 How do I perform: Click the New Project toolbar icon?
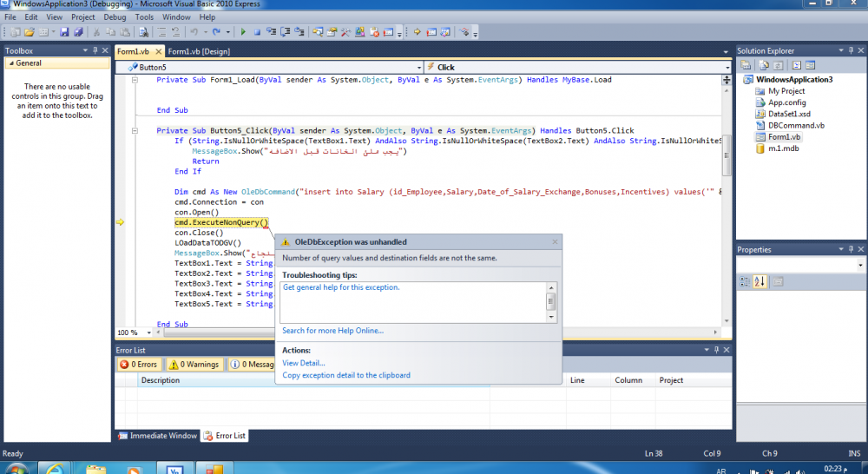pyautogui.click(x=16, y=33)
